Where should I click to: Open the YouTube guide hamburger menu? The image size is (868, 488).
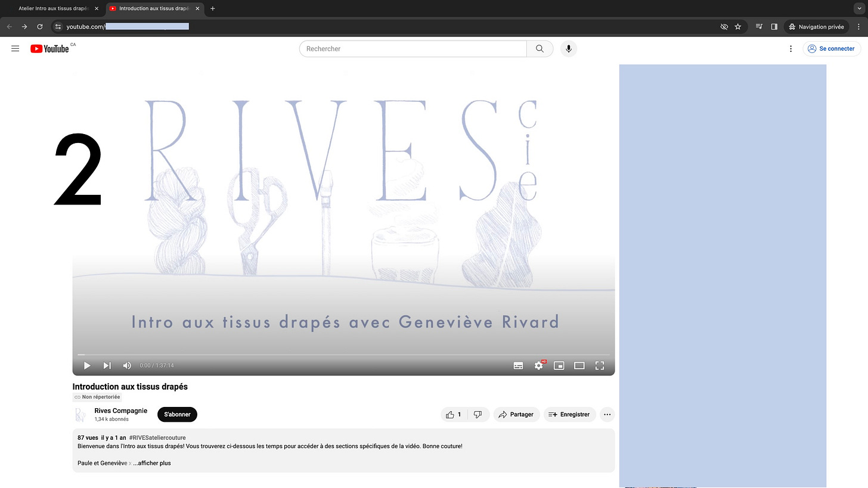pyautogui.click(x=15, y=49)
